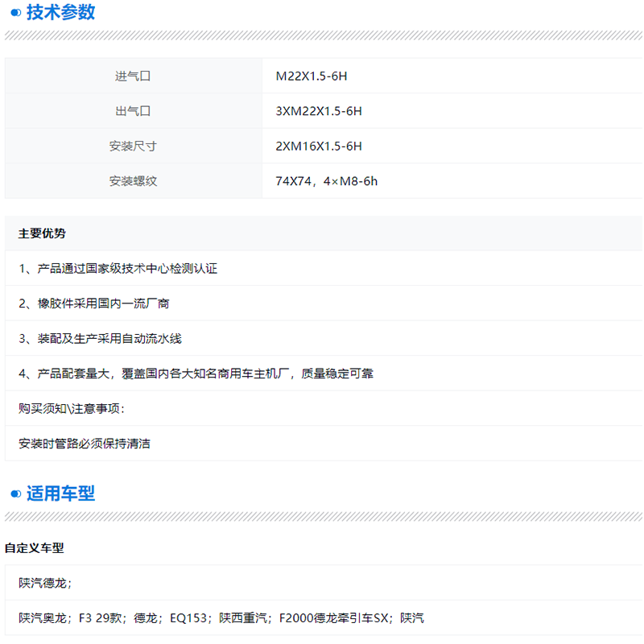Click the 安装尺寸 label cell
Screen dimensions: 644x644
coord(133,147)
